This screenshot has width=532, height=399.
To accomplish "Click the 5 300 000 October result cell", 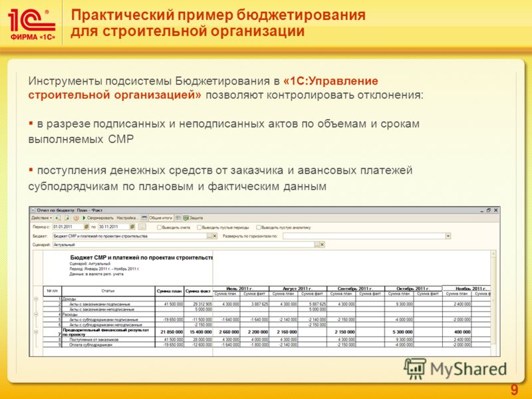I will tap(400, 332).
